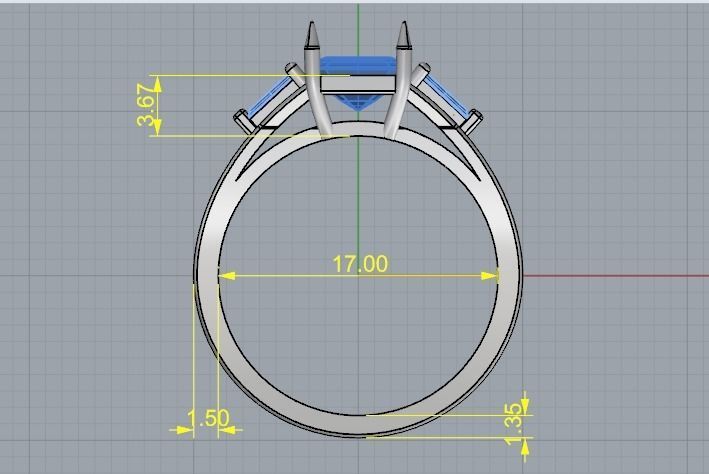Viewport: 709px width, 474px height.
Task: Select the right blue baguette side stone
Action: (446, 96)
